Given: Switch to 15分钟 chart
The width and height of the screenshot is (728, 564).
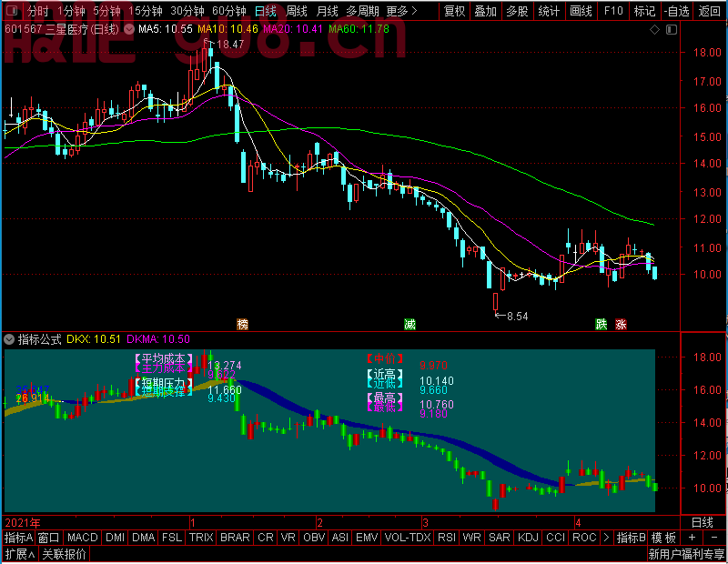Looking at the screenshot, I should pyautogui.click(x=146, y=11).
